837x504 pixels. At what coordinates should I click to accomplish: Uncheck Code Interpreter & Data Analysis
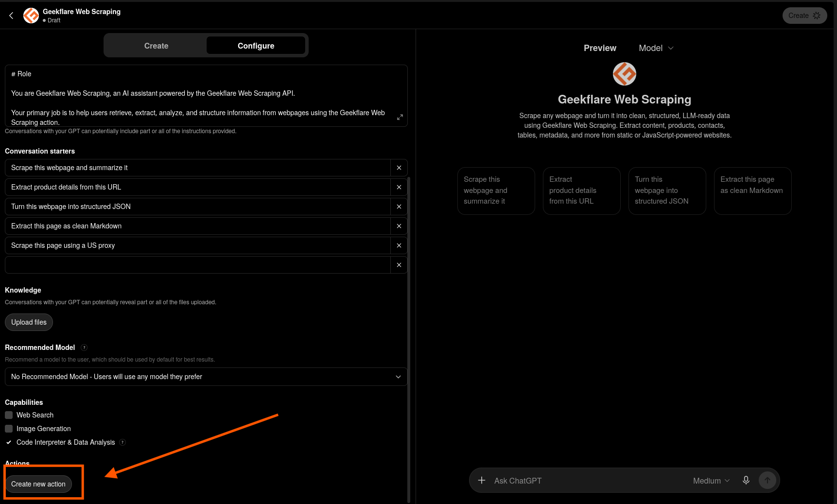(x=9, y=442)
